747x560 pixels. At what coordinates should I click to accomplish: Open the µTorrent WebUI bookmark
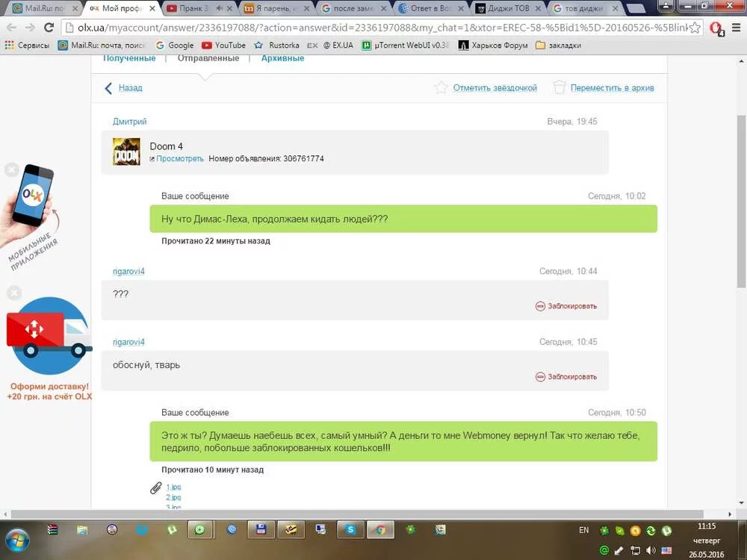406,46
